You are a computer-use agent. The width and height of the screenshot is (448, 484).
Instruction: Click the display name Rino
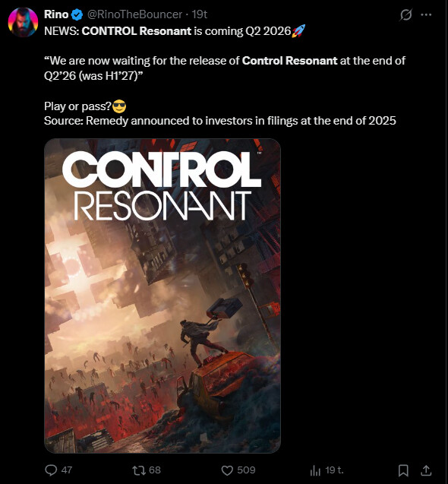(56, 14)
